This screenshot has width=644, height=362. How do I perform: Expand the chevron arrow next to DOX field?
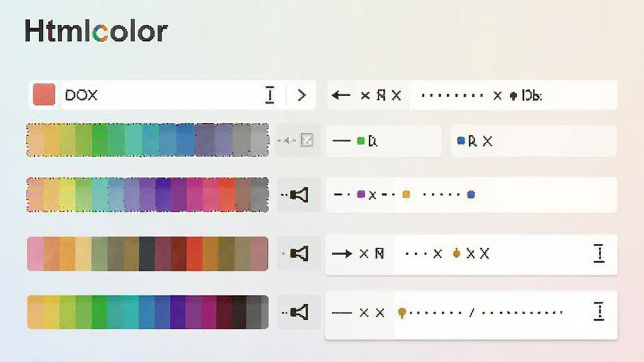(302, 96)
